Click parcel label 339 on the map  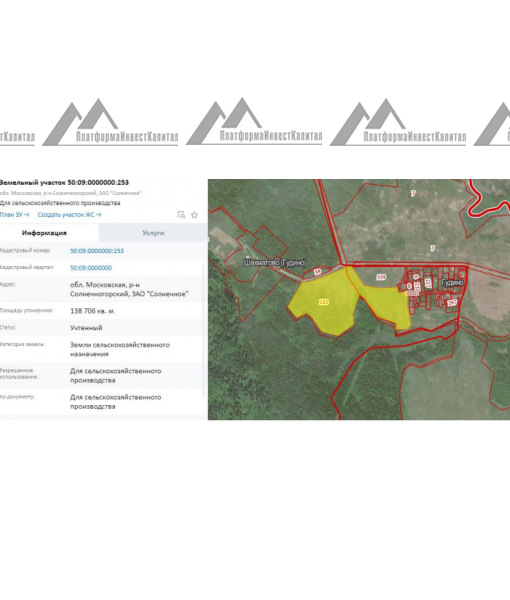click(381, 277)
